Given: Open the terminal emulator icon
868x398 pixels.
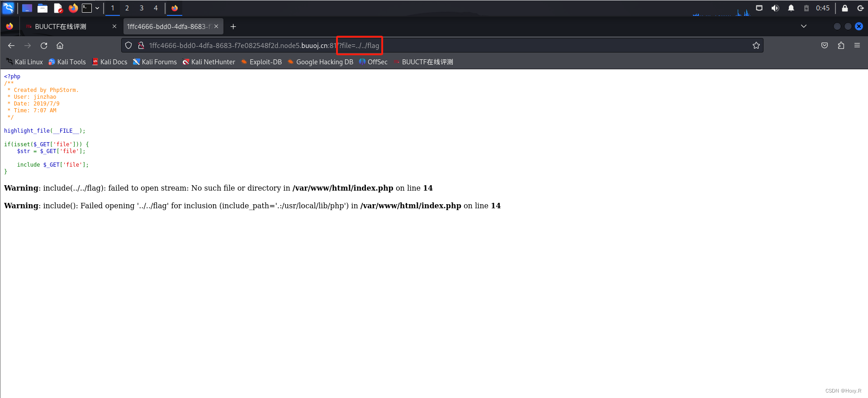Looking at the screenshot, I should (86, 8).
